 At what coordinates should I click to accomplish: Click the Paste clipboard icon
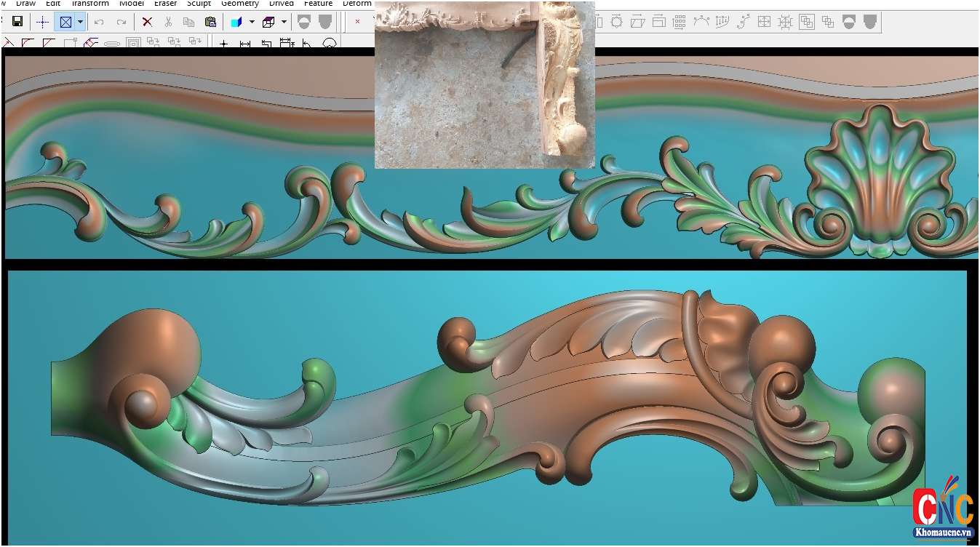coord(210,22)
